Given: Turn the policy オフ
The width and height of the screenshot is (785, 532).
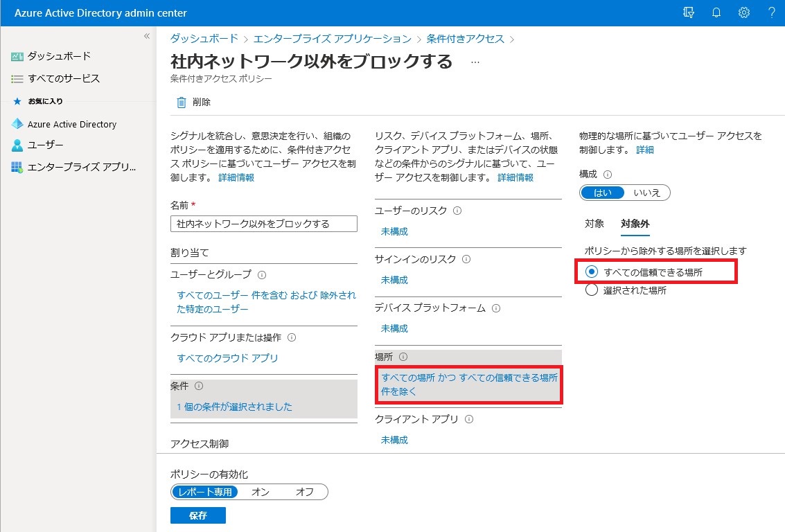Looking at the screenshot, I should [304, 492].
